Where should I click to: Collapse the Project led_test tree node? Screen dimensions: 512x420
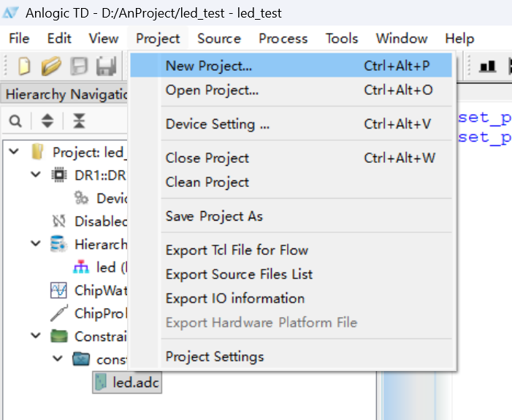tap(14, 151)
